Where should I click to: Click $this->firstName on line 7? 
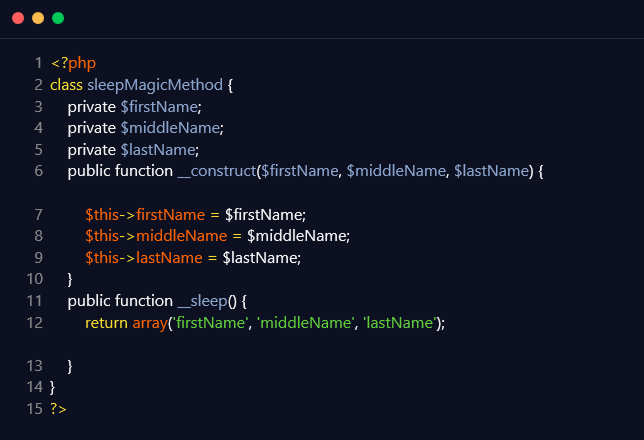point(144,214)
